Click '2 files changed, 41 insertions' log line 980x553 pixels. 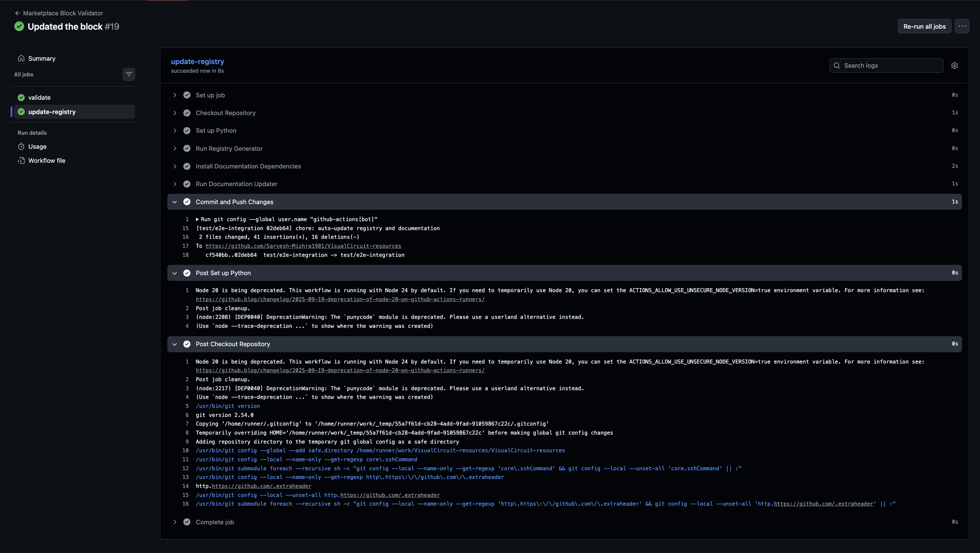point(279,237)
